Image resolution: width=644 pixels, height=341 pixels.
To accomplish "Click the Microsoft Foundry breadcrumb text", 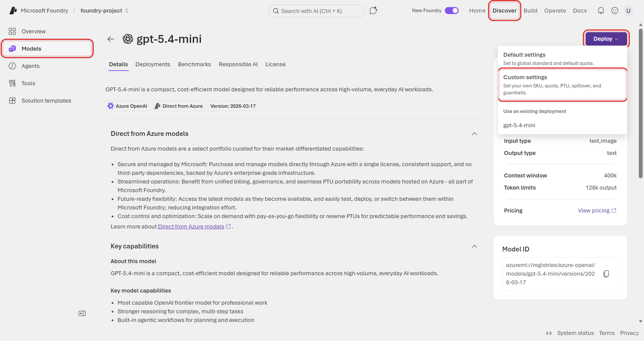I will 45,11.
